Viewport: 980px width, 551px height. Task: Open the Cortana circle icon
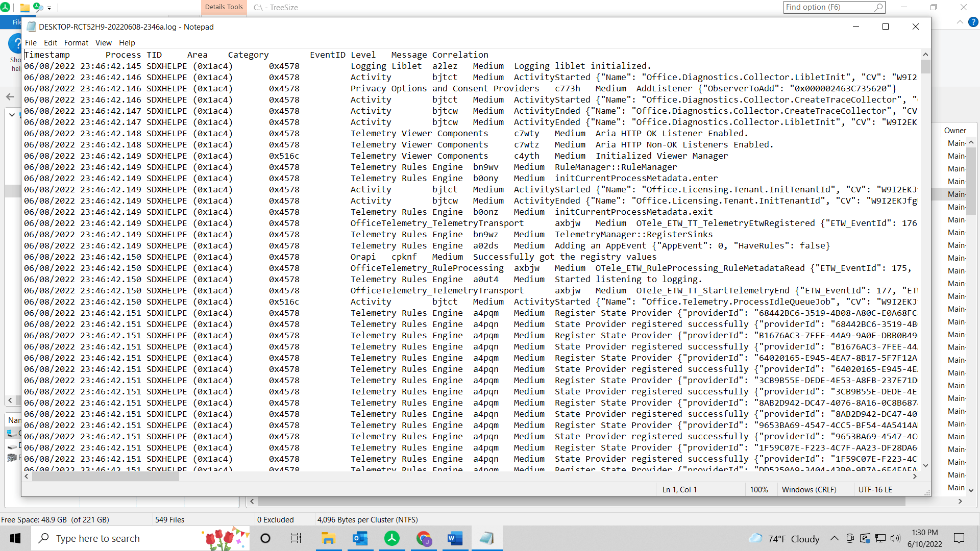(265, 538)
